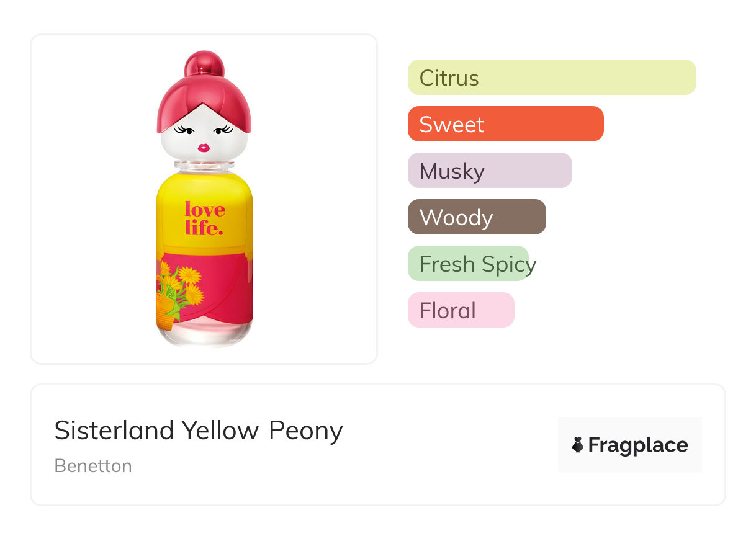Click the red bun knob atop bottle
This screenshot has width=756, height=536.
(x=204, y=64)
